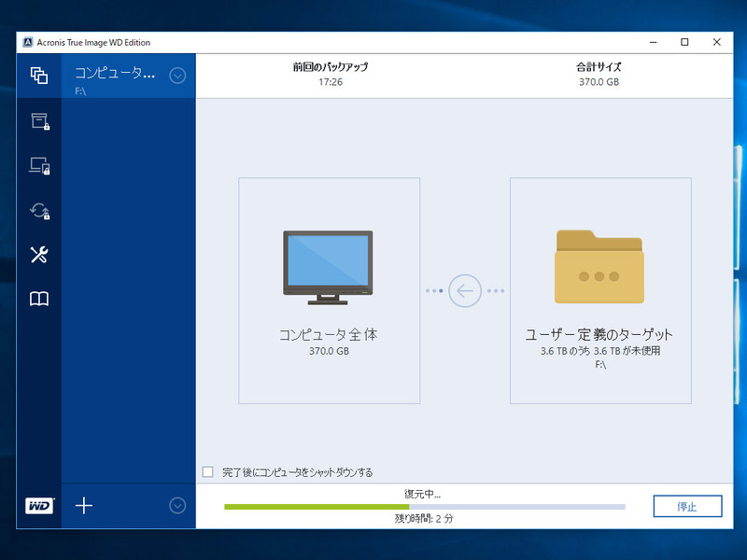Click the 370.0 GB label under コンピュータ全体

329,351
